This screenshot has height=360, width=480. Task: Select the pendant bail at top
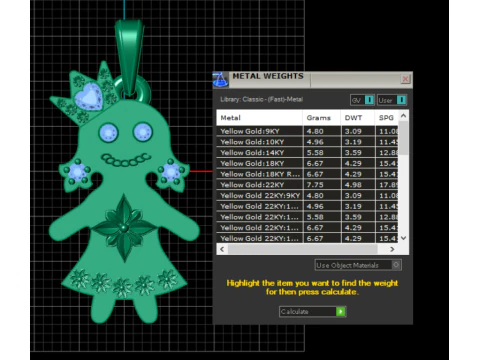(x=129, y=58)
